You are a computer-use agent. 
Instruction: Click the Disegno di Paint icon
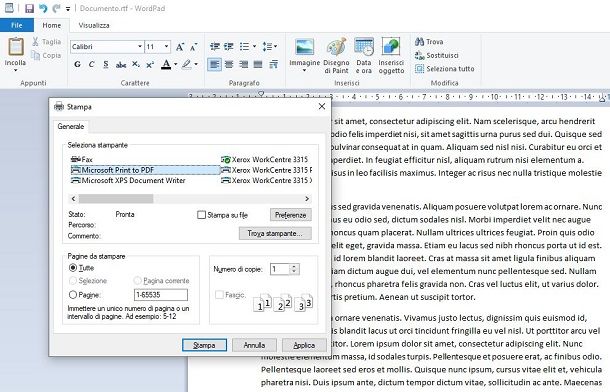click(337, 47)
